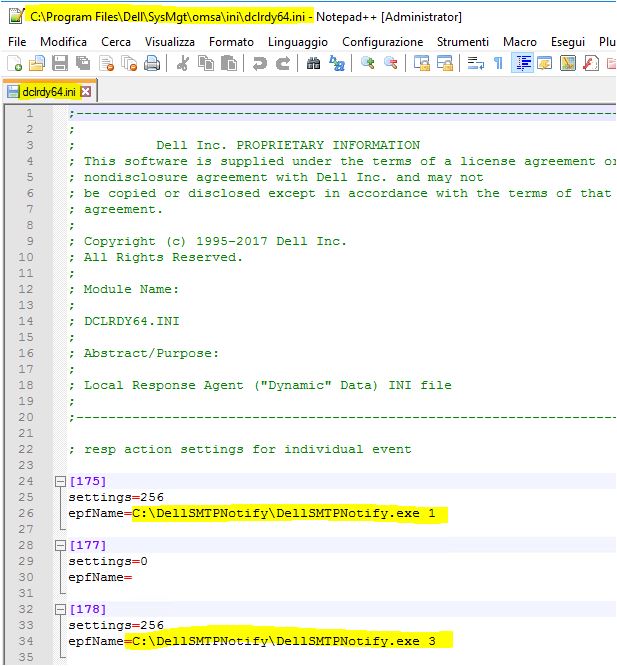Click the 'Abstract/Purpose:' comment
Image resolution: width=617 pixels, height=666 pixels.
click(144, 353)
